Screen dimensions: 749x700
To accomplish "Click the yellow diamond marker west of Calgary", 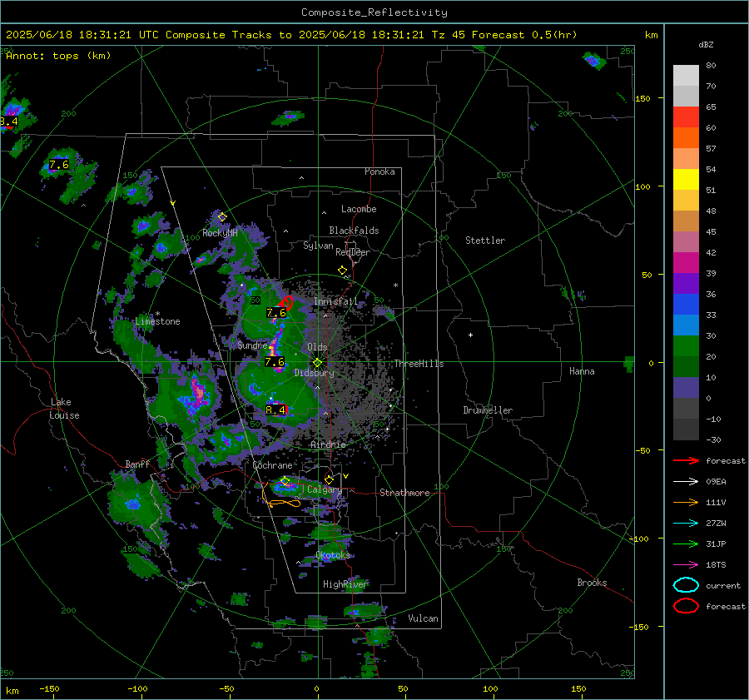I will pos(285,481).
